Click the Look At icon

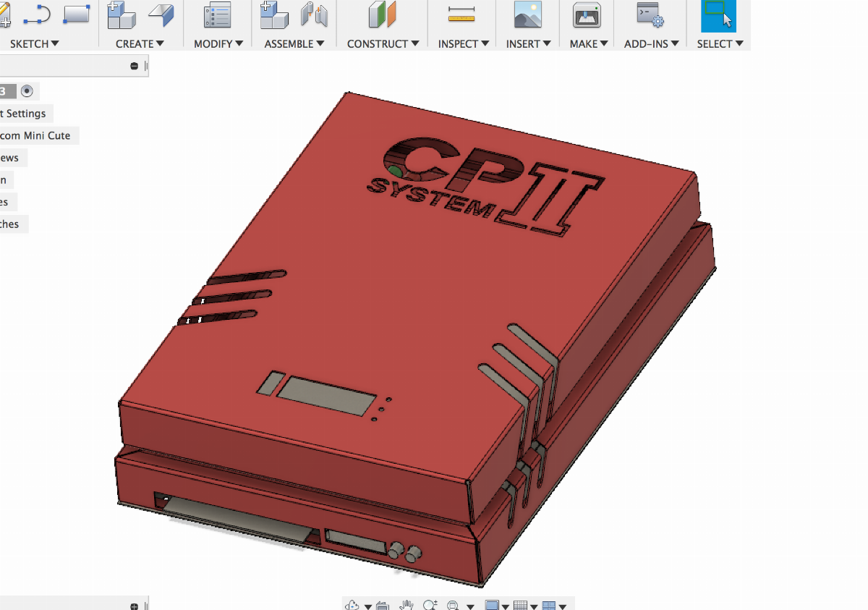[x=383, y=605]
